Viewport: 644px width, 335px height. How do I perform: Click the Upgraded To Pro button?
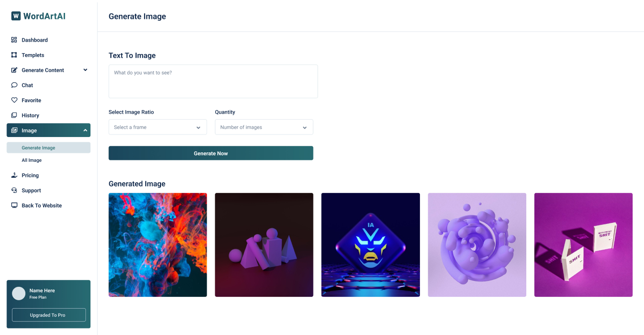click(49, 315)
